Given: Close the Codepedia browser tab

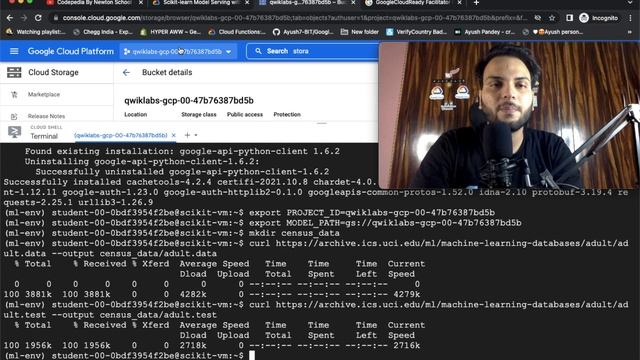Looking at the screenshot, I should pyautogui.click(x=141, y=2).
